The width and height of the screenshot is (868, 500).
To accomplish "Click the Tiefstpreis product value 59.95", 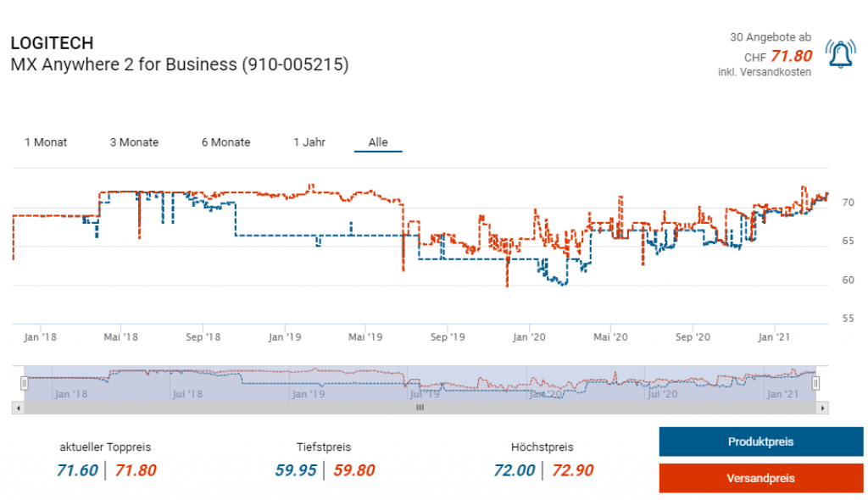I will click(295, 470).
